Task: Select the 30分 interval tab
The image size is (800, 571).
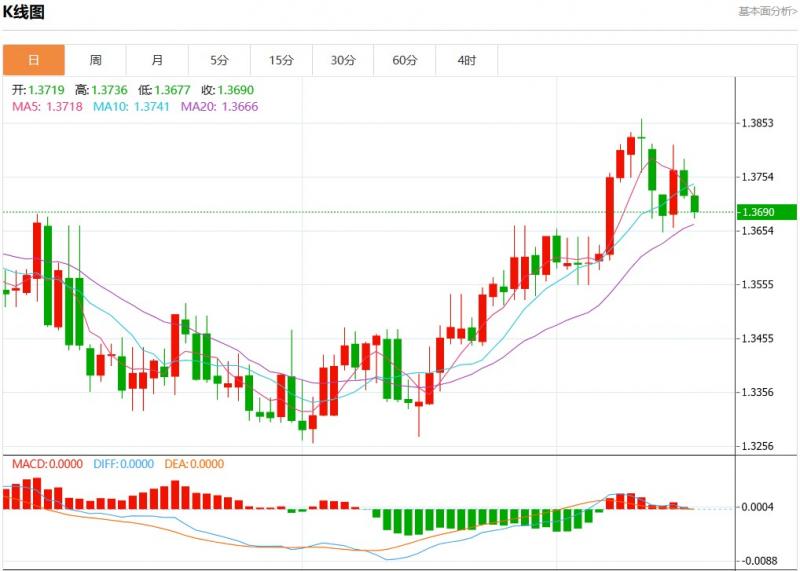Action: click(344, 60)
